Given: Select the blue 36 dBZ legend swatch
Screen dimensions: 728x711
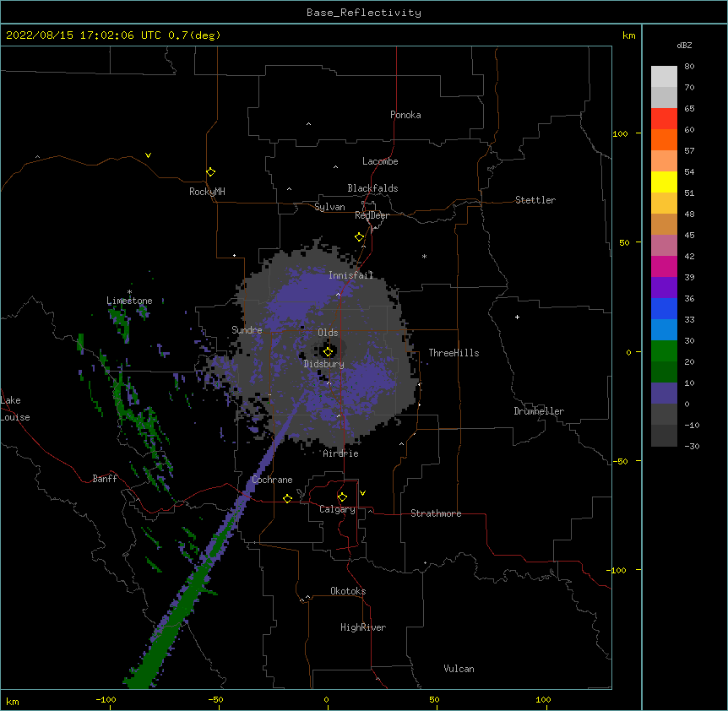Looking at the screenshot, I should click(x=664, y=308).
